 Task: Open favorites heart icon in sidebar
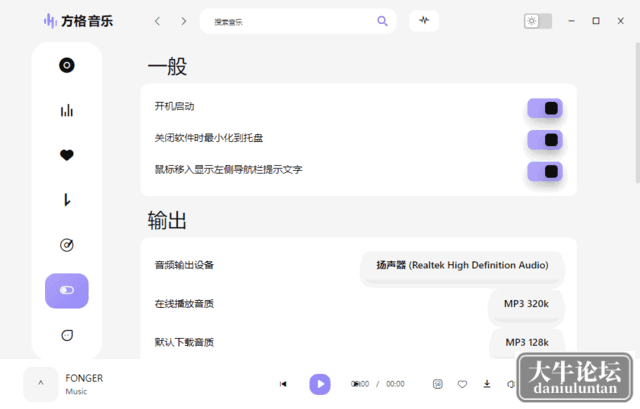pyautogui.click(x=67, y=155)
